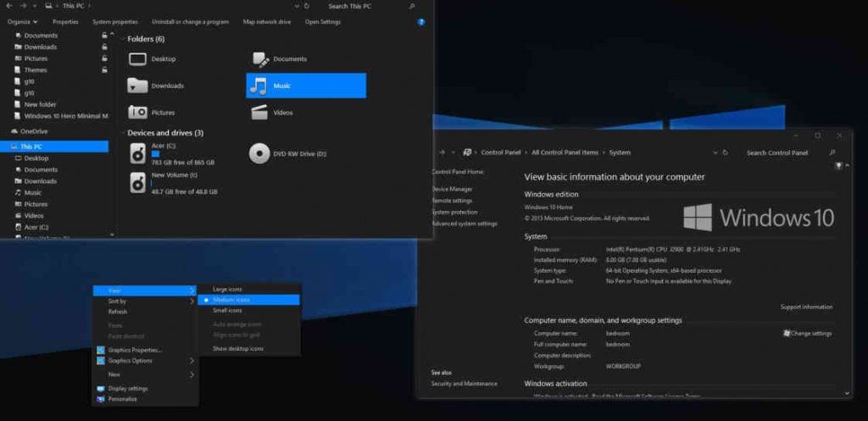Open the Desktop folder icon under Folders
Image resolution: width=868 pixels, height=421 pixels.
(137, 59)
